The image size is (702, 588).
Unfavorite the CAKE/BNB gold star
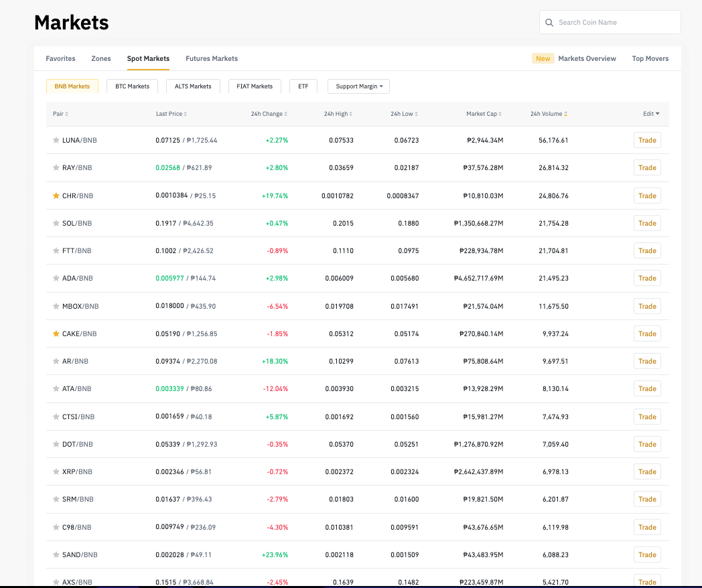coord(56,334)
